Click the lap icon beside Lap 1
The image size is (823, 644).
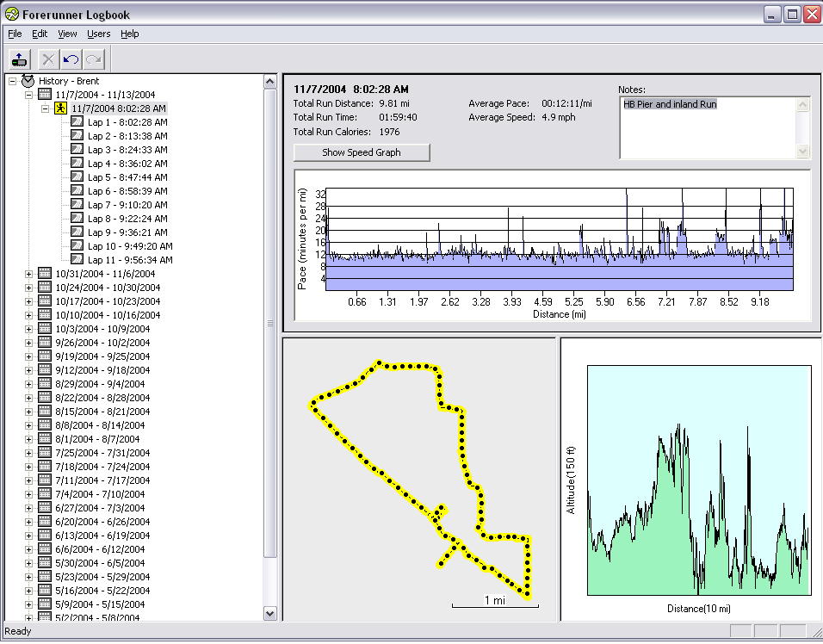(x=77, y=121)
